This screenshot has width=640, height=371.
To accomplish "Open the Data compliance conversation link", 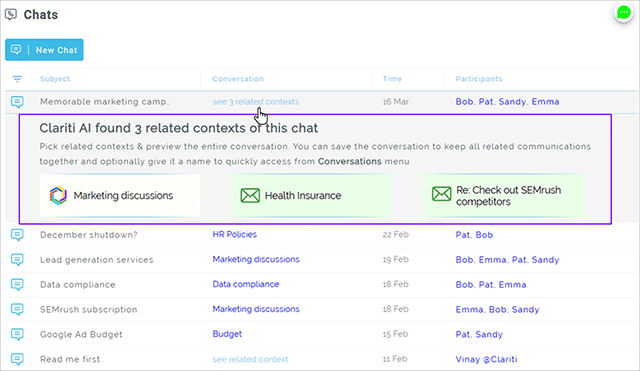I will [x=246, y=284].
